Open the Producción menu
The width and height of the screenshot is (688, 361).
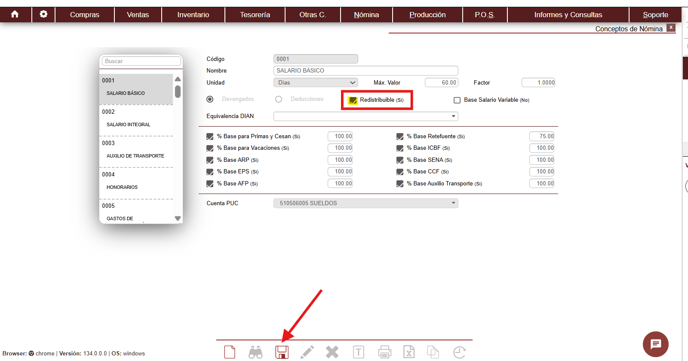tap(427, 14)
